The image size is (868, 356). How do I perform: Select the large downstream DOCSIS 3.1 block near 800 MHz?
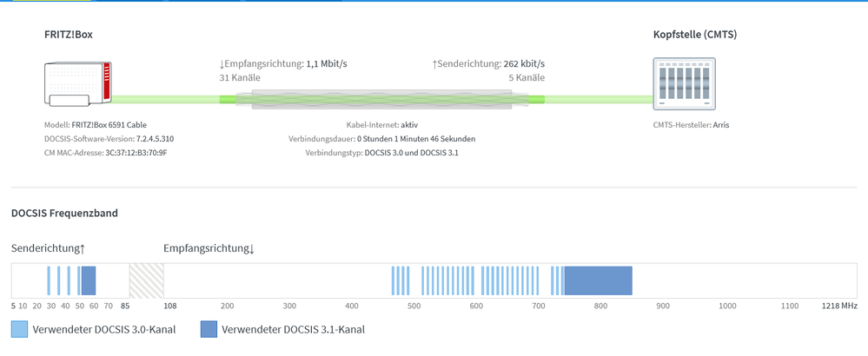[599, 280]
